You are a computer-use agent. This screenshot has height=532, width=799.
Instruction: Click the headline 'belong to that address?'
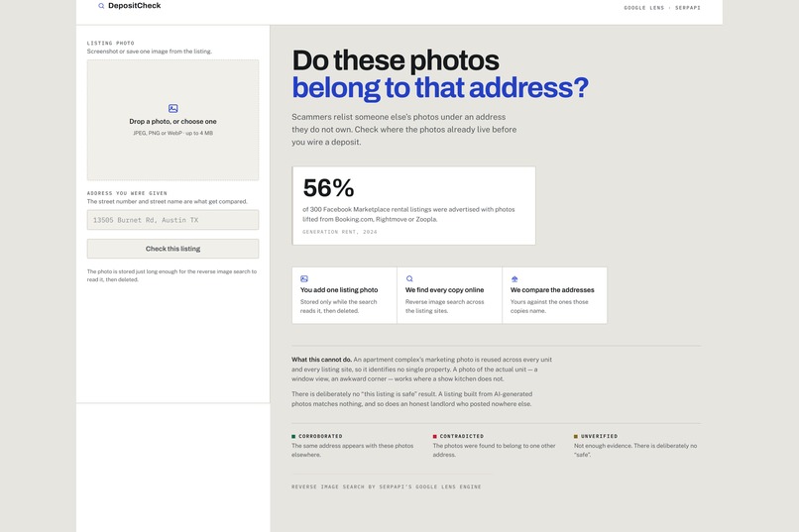(440, 87)
